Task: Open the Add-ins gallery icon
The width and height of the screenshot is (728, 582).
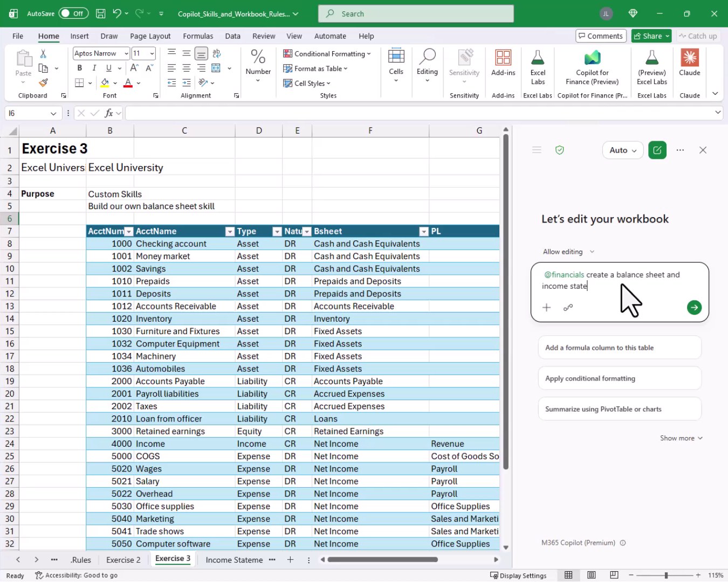Action: pos(503,63)
